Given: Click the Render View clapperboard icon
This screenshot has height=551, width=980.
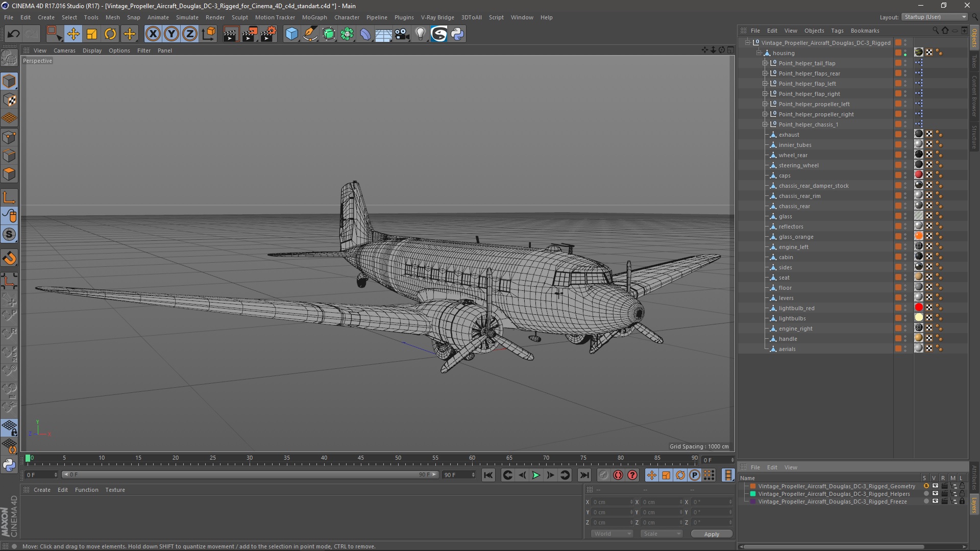Looking at the screenshot, I should click(231, 34).
